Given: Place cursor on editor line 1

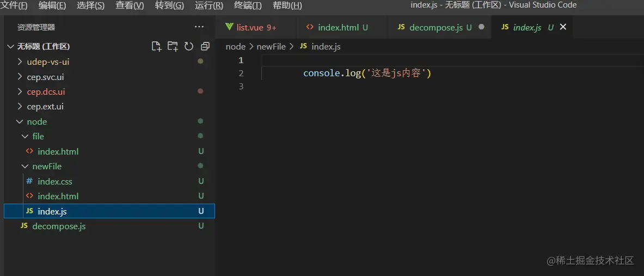Looking at the screenshot, I should pos(452,60).
